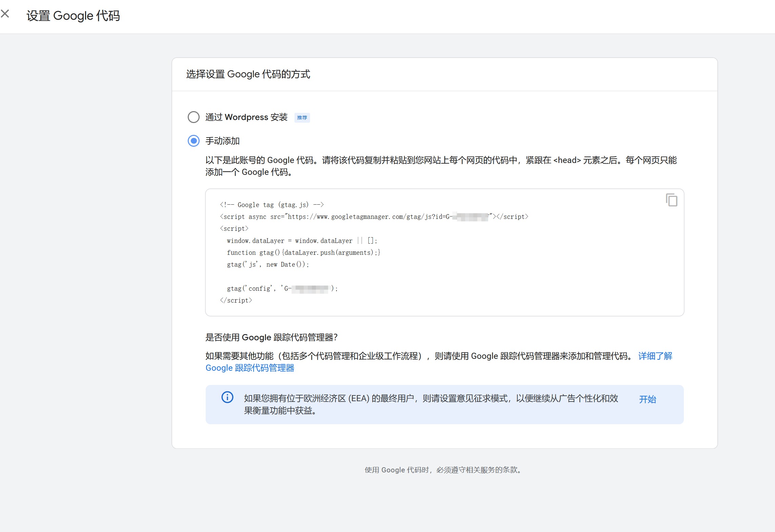Select the Wordpress install radio option
The height and width of the screenshot is (532, 775).
coord(193,117)
